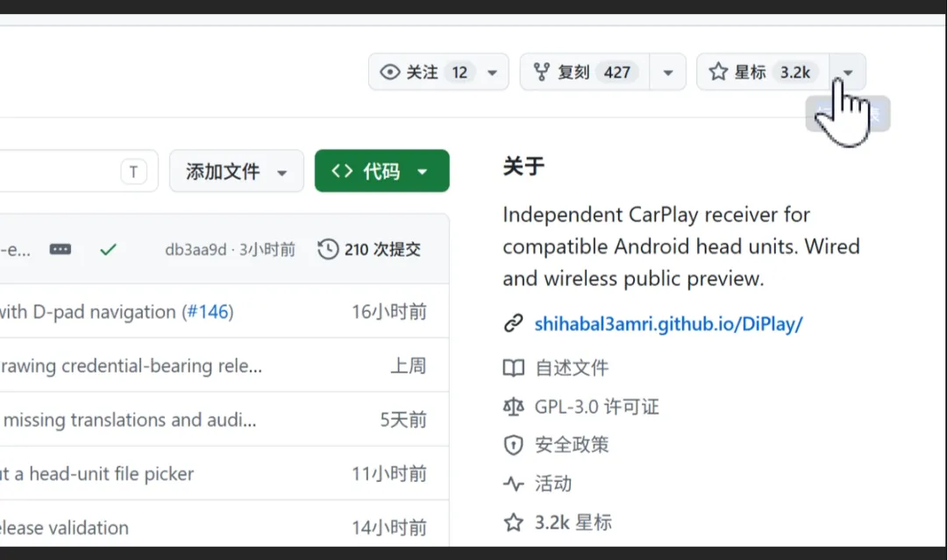Open the green 代码 dropdown
Image resolution: width=947 pixels, height=560 pixels.
382,172
